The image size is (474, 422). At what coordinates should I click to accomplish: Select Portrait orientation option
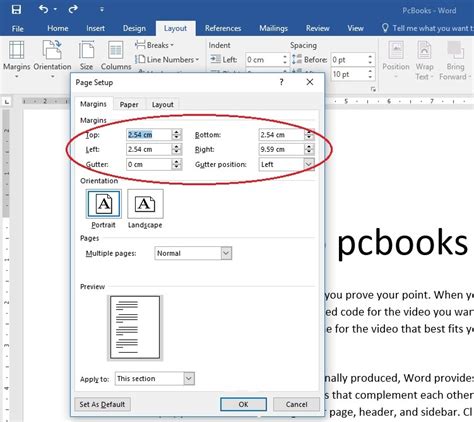click(103, 209)
